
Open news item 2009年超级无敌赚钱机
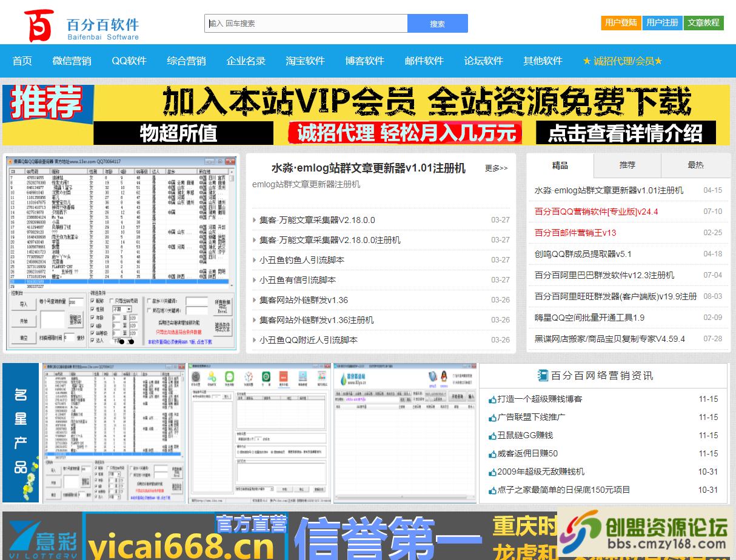coord(541,472)
